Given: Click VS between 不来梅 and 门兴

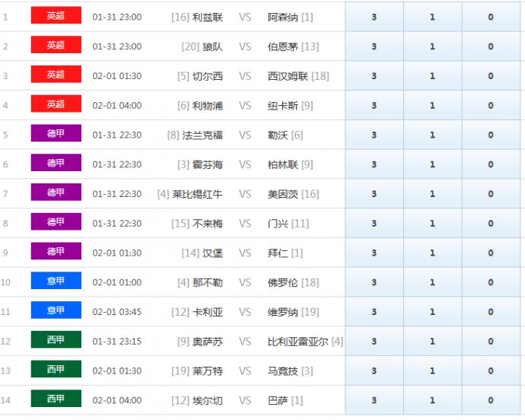Looking at the screenshot, I should coord(245,224).
